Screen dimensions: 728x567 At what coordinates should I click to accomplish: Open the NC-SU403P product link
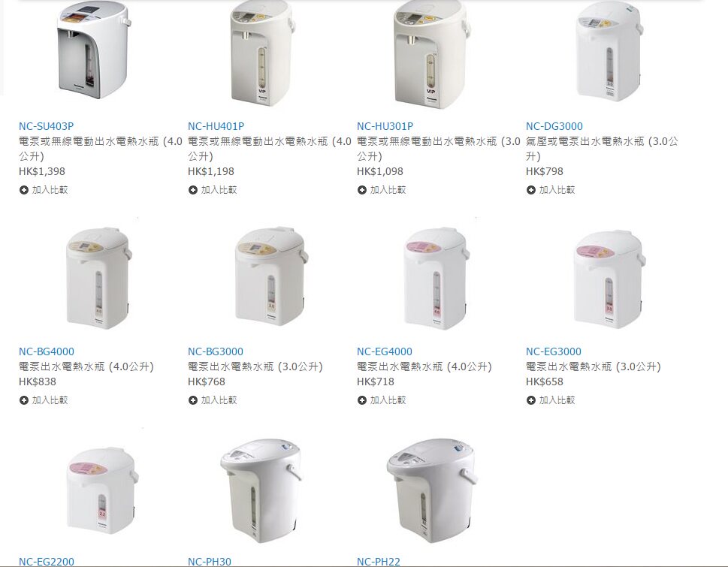[46, 126]
